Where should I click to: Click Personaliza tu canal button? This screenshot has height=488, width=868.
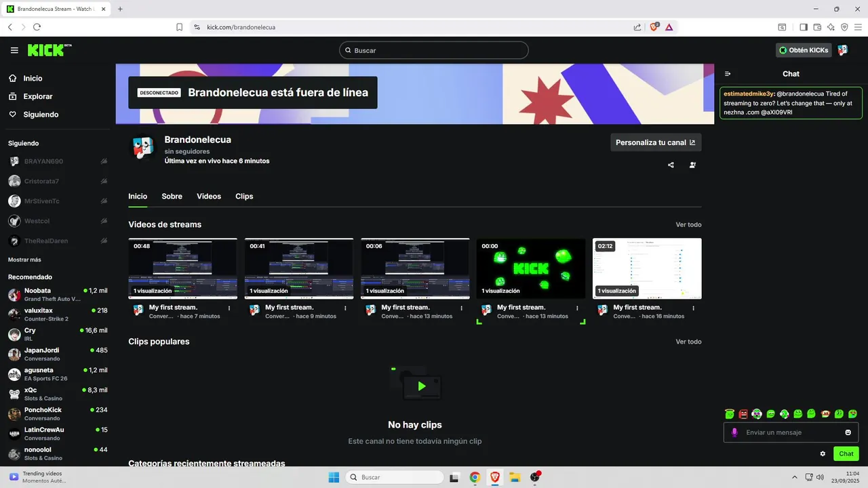[x=656, y=142]
